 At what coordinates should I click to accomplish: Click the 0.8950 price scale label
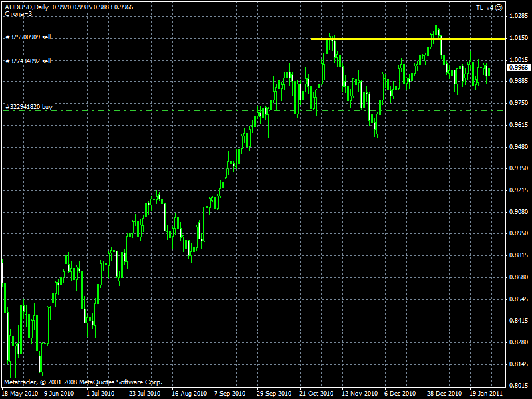tap(519, 233)
